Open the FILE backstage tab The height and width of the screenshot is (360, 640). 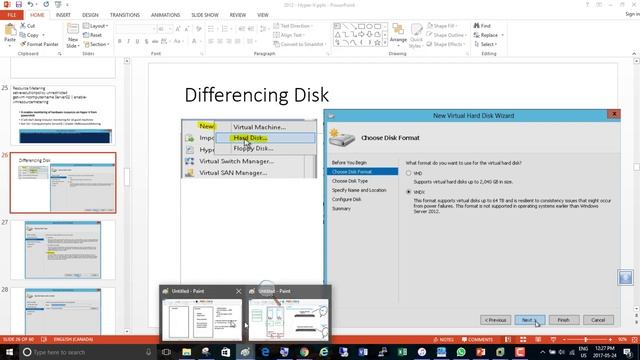tap(11, 15)
